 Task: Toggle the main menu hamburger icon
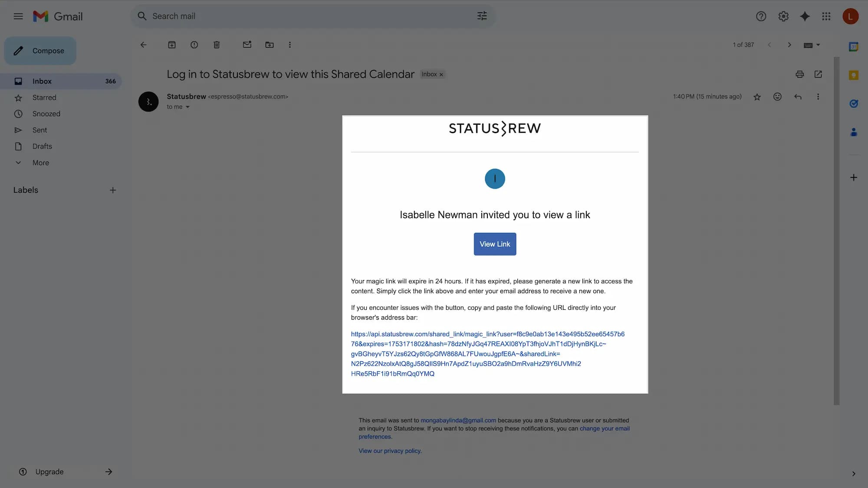pyautogui.click(x=18, y=16)
